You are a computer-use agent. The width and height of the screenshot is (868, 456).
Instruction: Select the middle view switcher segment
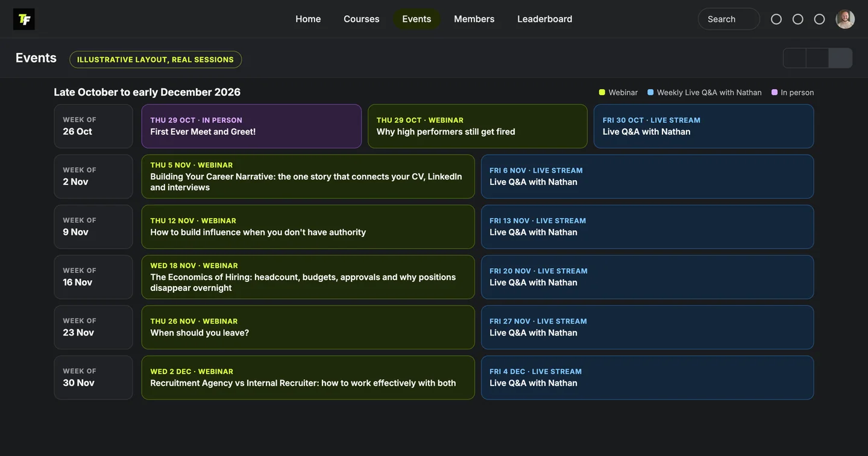817,58
